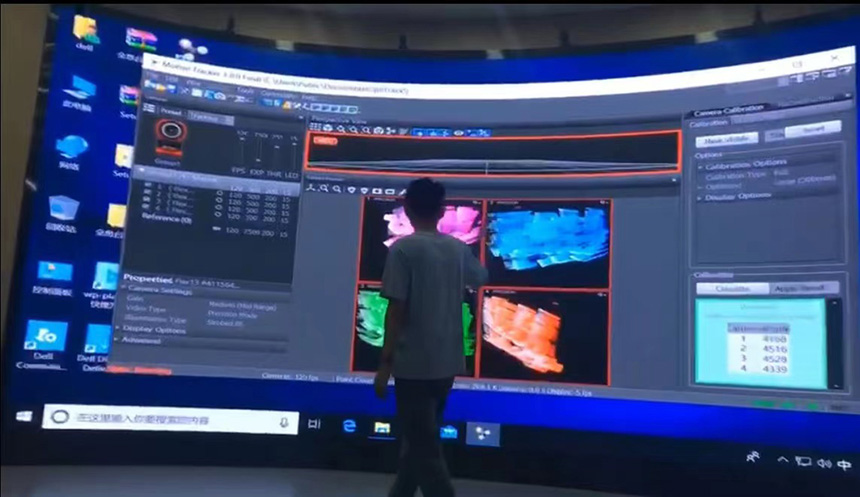Viewport: 860px width, 497px height.
Task: Click the calibration results vertical scrollbar
Action: click(x=835, y=343)
